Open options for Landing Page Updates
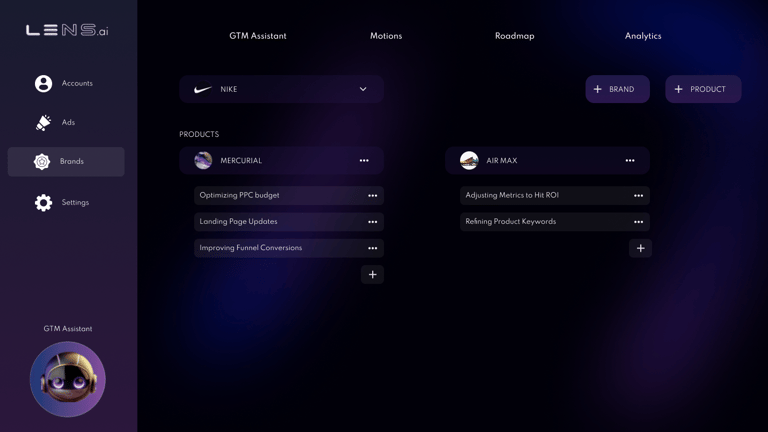768x432 pixels. click(x=373, y=222)
